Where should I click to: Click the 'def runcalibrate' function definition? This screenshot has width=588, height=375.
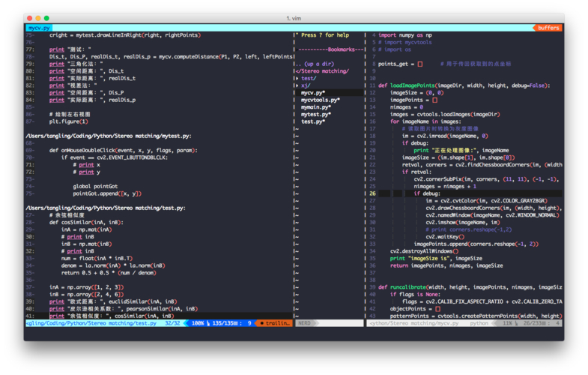[x=470, y=287]
